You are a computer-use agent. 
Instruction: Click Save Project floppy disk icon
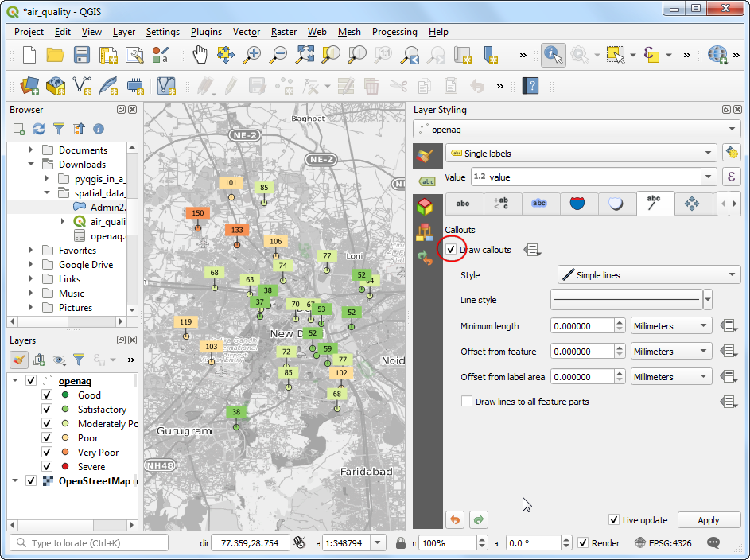(82, 55)
